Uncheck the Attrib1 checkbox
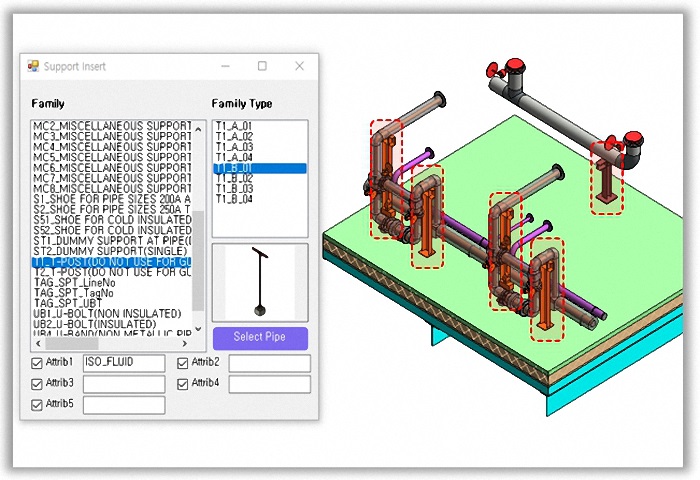700x480 pixels. coord(38,362)
